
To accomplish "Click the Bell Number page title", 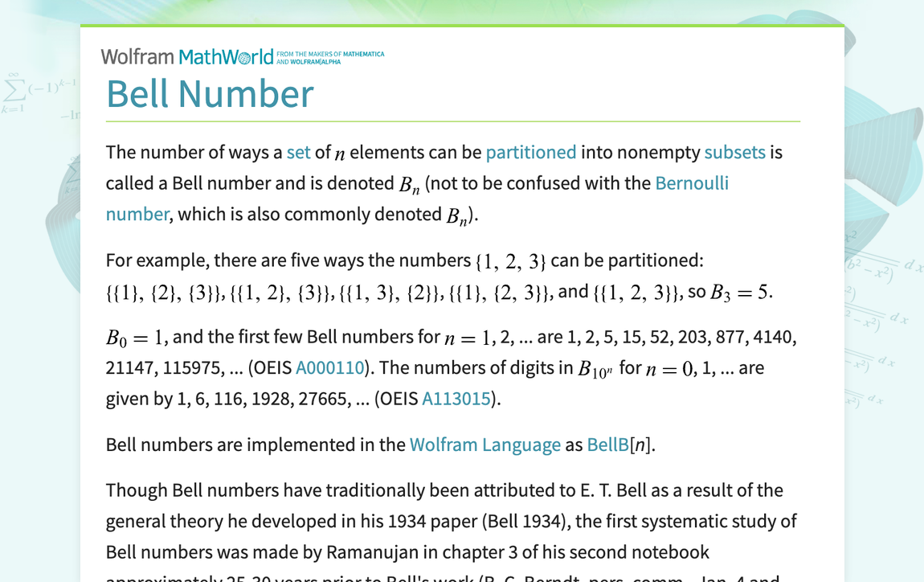I will [210, 94].
